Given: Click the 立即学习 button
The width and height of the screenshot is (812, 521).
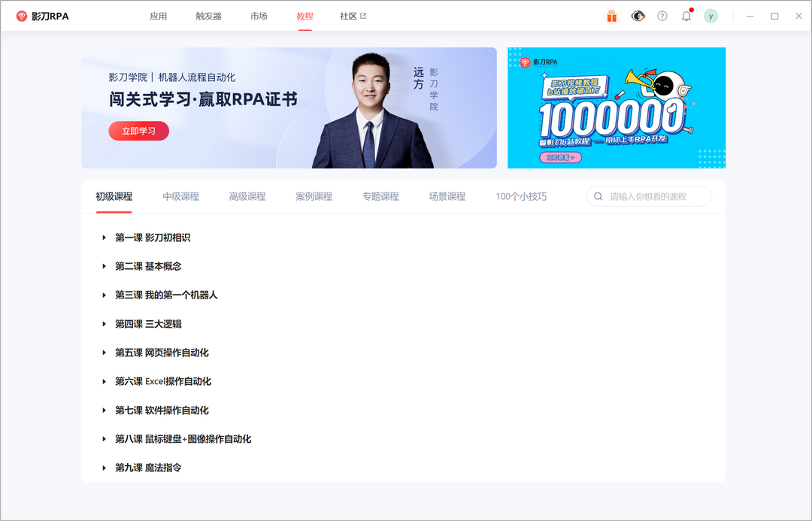Looking at the screenshot, I should coord(138,130).
